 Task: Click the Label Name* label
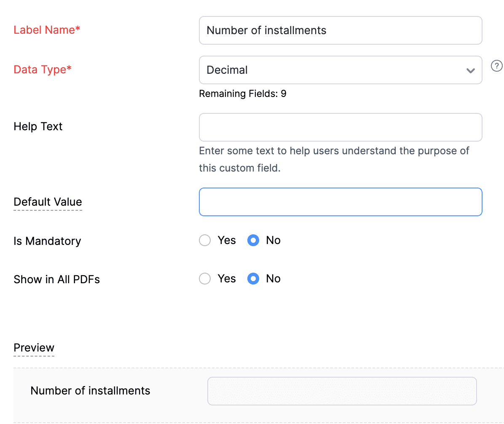(x=47, y=30)
